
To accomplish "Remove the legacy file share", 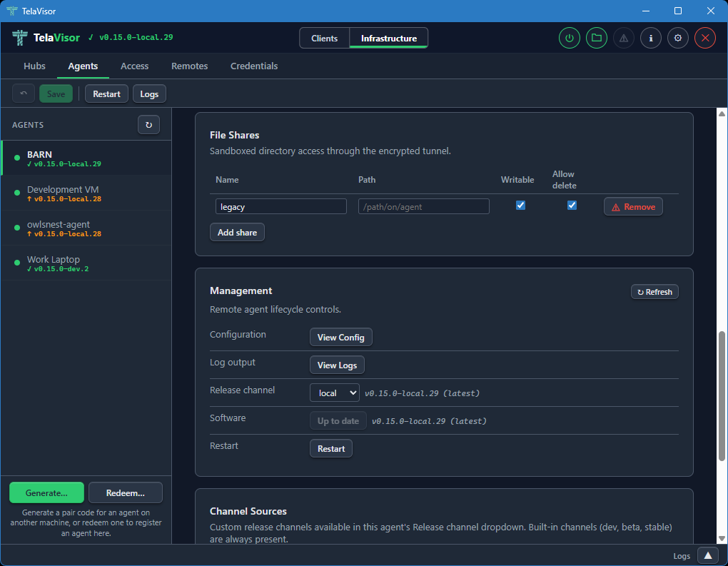I will click(x=633, y=206).
